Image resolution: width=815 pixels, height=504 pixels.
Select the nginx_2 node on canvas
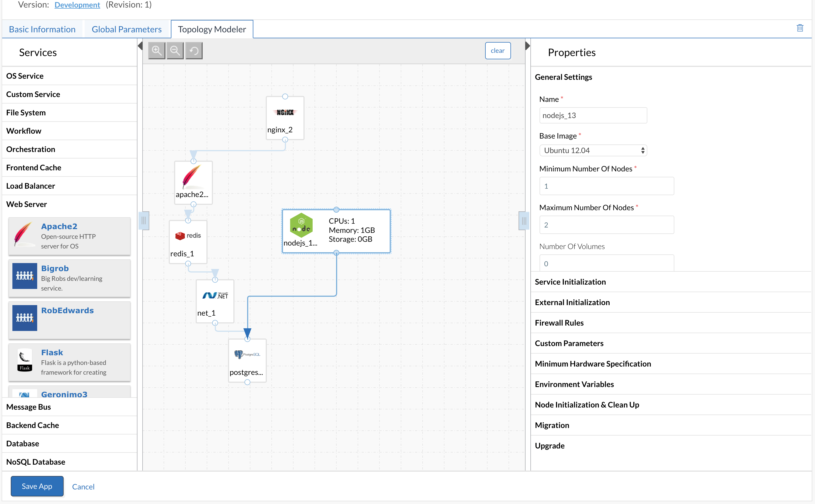tap(285, 118)
